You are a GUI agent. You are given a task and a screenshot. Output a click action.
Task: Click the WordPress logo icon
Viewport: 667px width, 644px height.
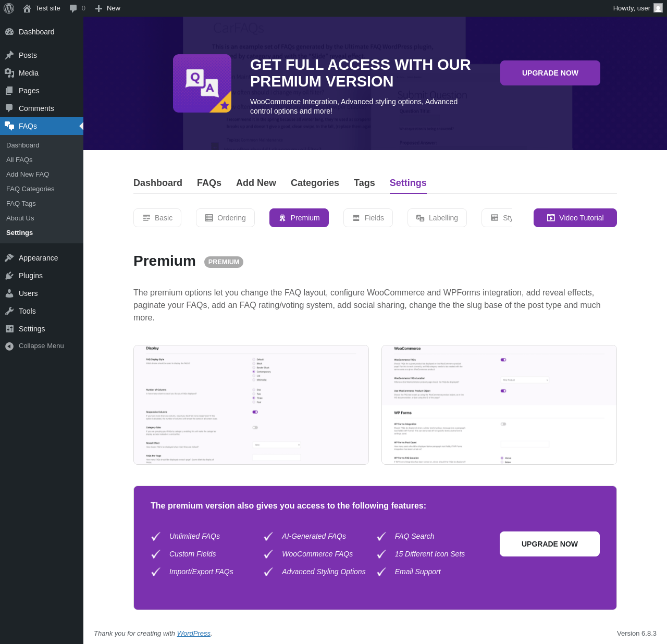pos(9,8)
